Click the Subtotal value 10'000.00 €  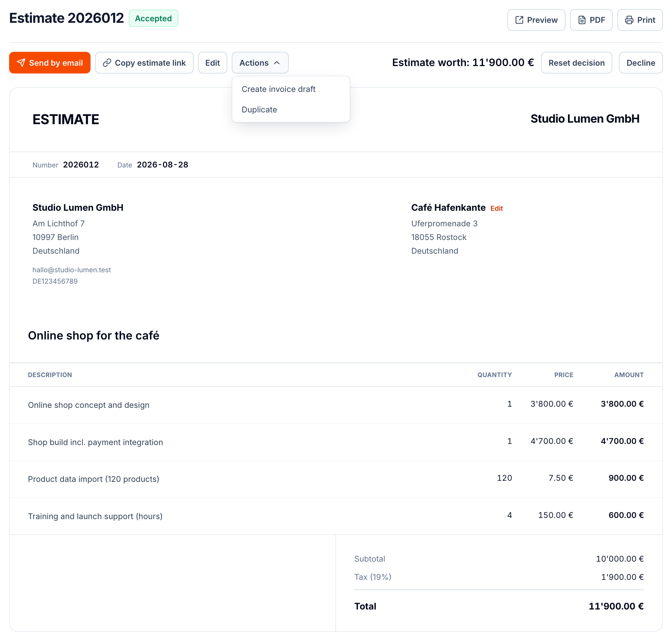click(x=620, y=559)
